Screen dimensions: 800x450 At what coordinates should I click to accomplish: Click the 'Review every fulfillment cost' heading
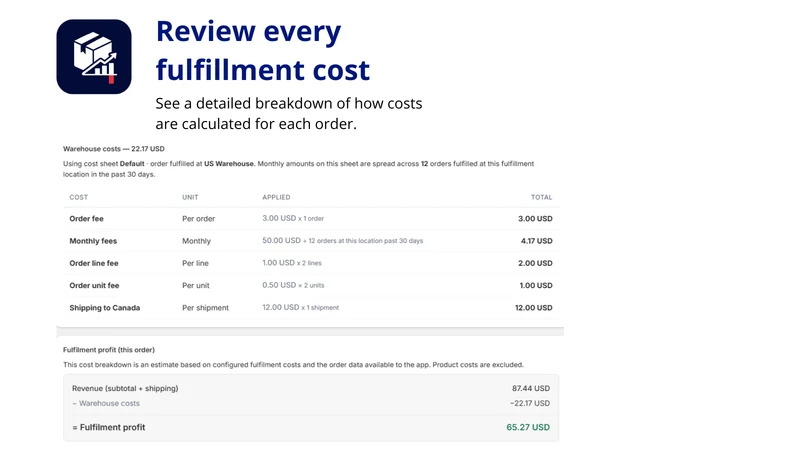[263, 50]
